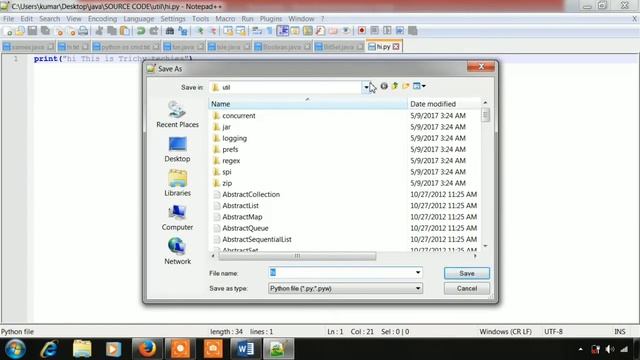Select the AbstractMap file
This screenshot has width=640, height=360.
pos(238,217)
